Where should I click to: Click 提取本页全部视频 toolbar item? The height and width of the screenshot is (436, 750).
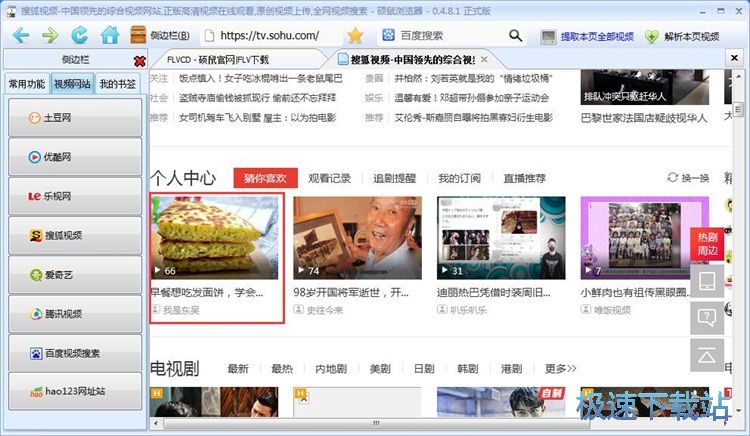pos(587,36)
